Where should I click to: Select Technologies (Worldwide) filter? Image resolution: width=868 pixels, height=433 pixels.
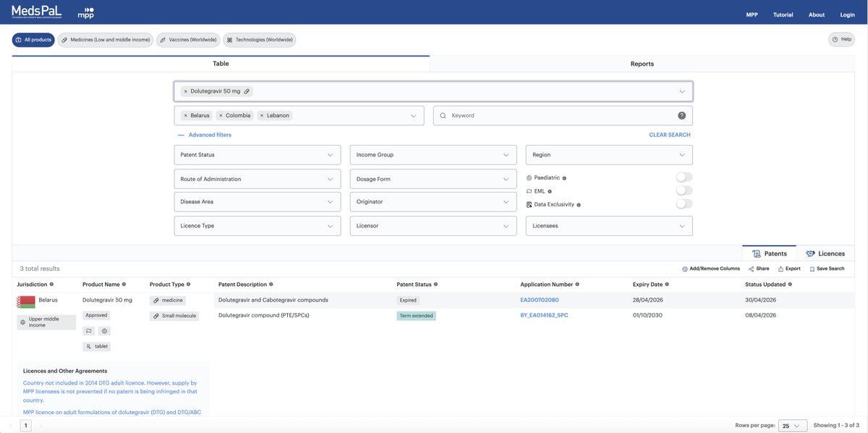(259, 40)
